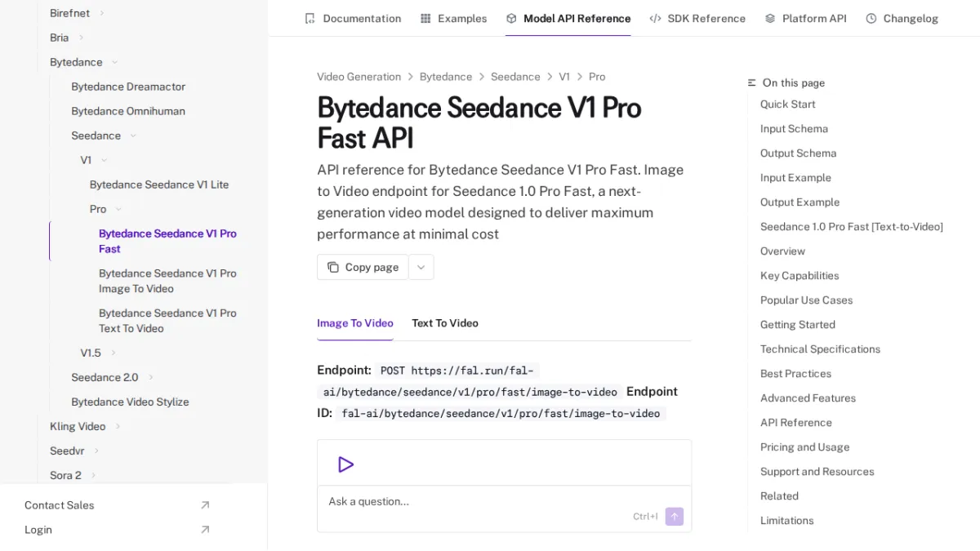Open Bytedance Seedance V1 Pro Text To Video
The height and width of the screenshot is (551, 980).
pos(167,321)
